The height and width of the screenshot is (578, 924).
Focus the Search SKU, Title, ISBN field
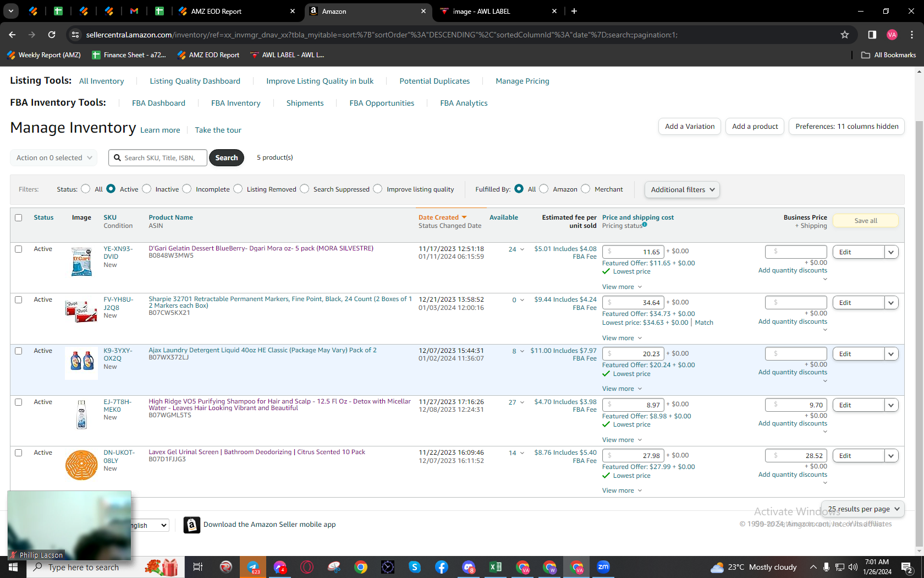click(x=158, y=158)
